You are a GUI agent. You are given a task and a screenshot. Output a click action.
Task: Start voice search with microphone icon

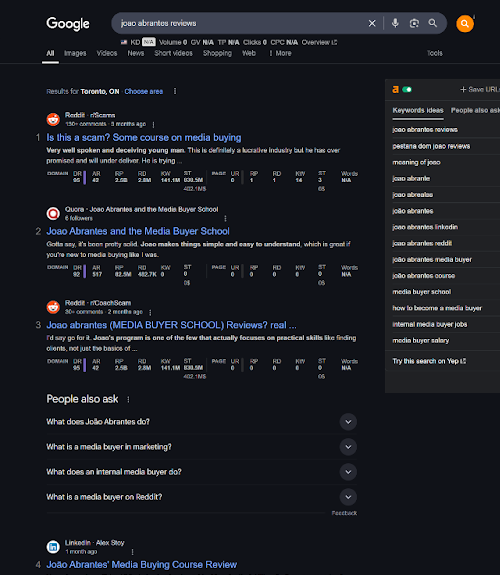click(395, 23)
